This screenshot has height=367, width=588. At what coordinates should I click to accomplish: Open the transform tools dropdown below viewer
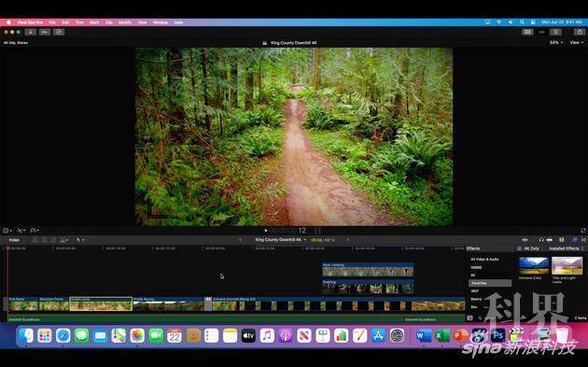point(7,231)
